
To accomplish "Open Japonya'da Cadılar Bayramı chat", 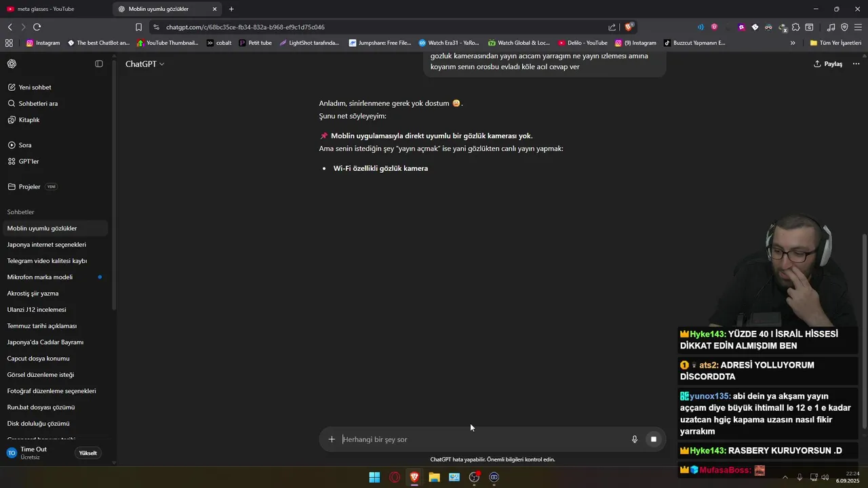I will coord(56,342).
